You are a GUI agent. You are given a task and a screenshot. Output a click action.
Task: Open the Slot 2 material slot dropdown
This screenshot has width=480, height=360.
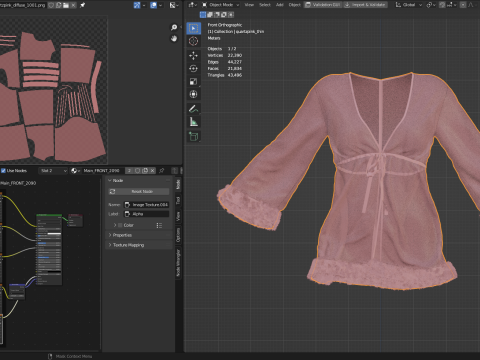(x=53, y=171)
